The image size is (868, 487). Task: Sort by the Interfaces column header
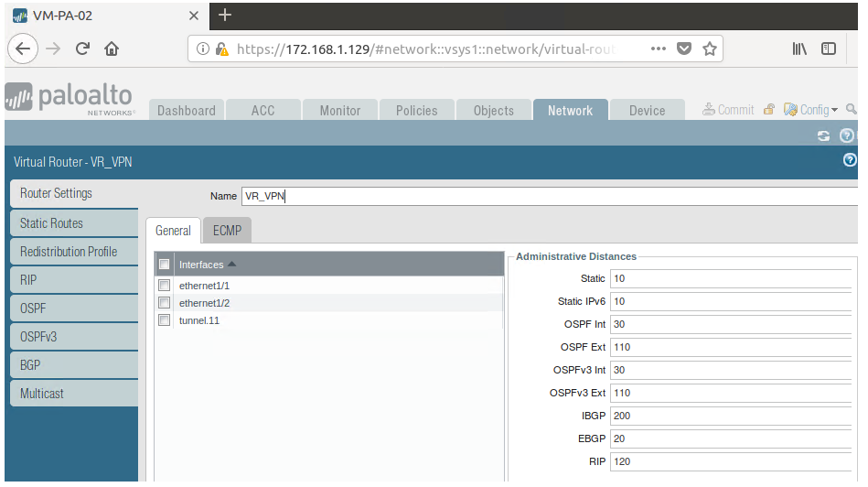pyautogui.click(x=201, y=265)
